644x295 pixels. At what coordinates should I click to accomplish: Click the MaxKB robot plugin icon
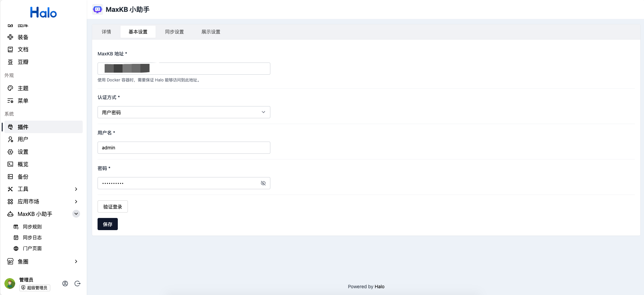(x=98, y=9)
